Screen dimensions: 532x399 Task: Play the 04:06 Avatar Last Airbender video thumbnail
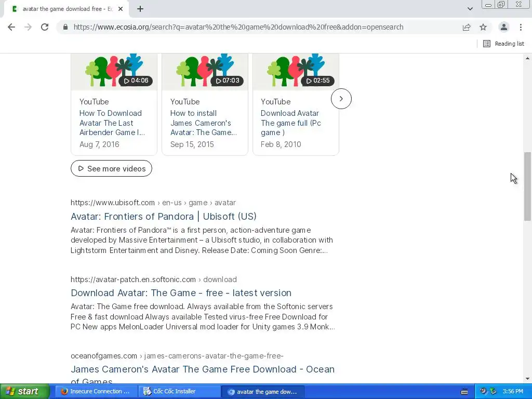(114, 71)
